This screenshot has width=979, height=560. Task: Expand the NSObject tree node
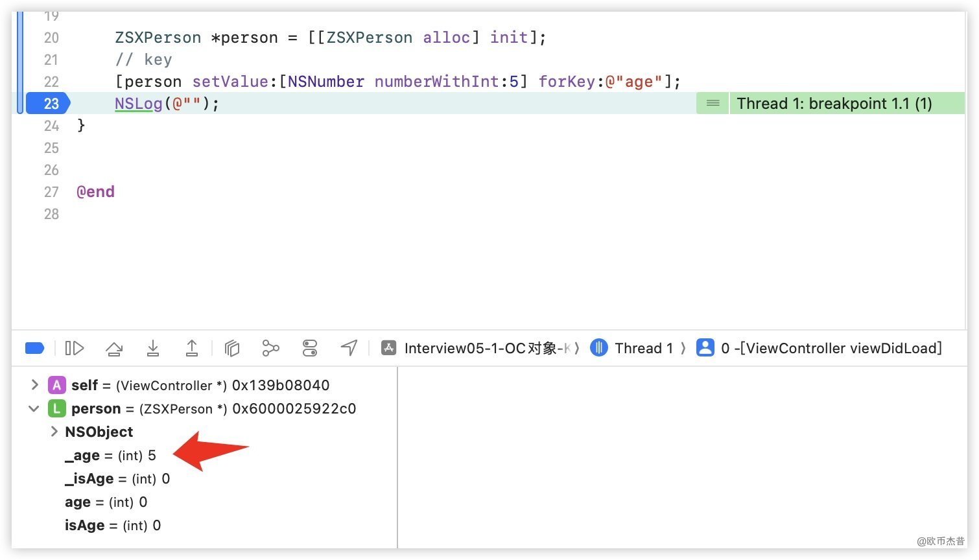(x=54, y=432)
